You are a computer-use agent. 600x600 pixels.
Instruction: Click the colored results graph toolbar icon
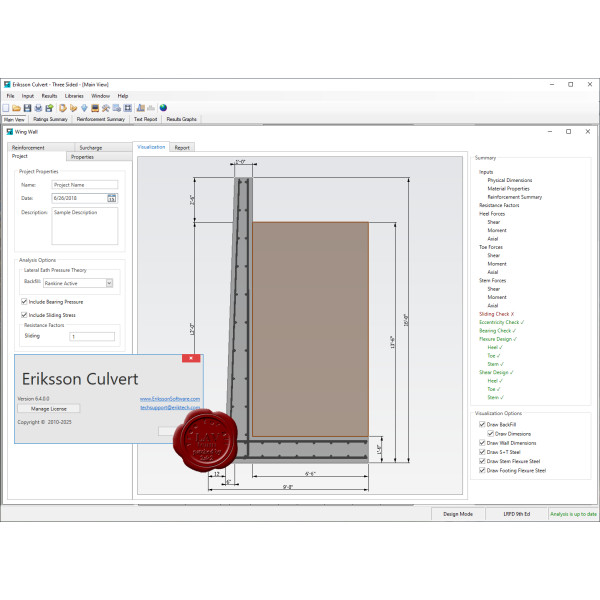(141, 108)
